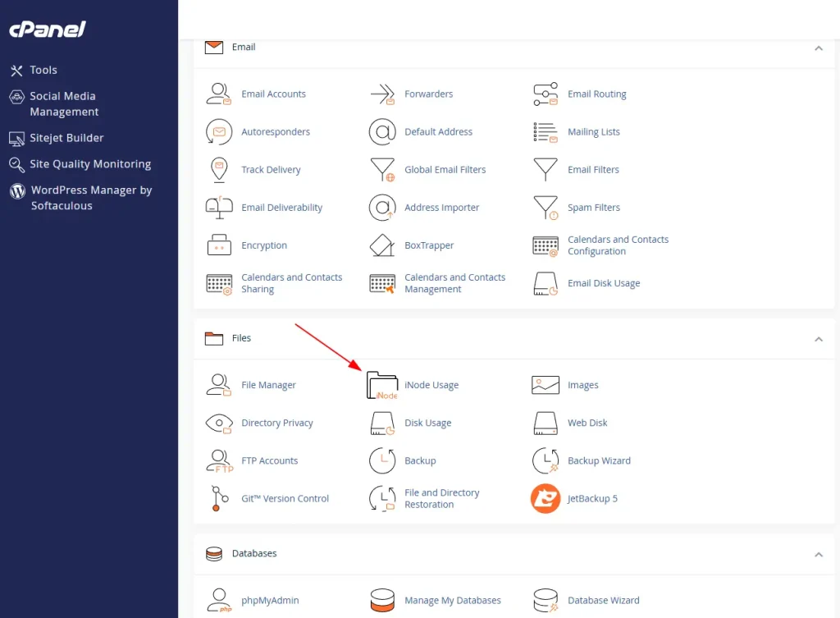Click the Manage My Databases icon
The width and height of the screenshot is (840, 618).
pyautogui.click(x=382, y=600)
